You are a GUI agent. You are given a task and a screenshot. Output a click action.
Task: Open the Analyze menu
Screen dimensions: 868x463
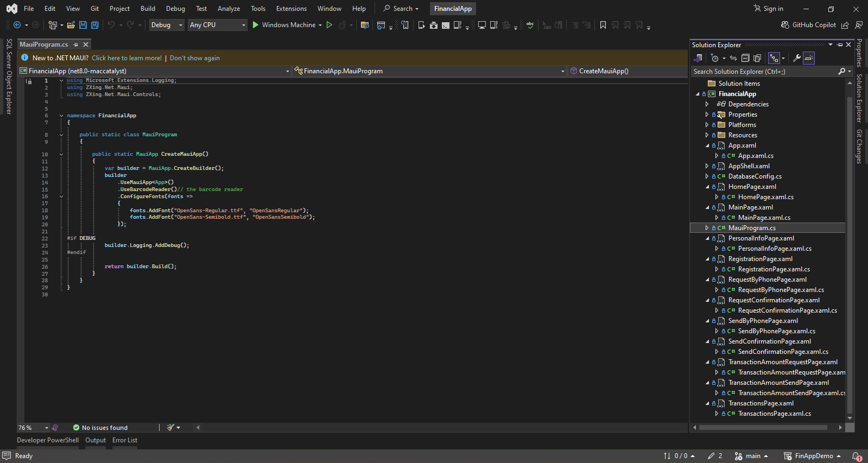click(229, 9)
